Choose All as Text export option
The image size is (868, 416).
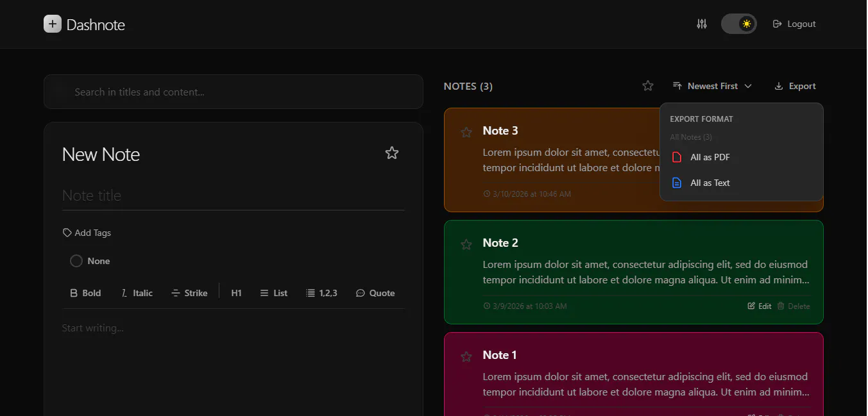tap(741, 183)
